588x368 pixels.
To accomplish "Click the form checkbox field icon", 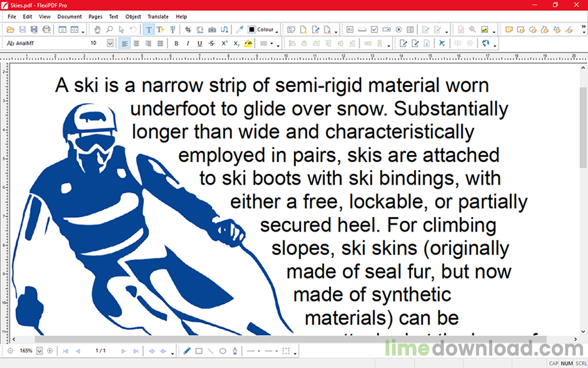I will pyautogui.click(x=375, y=29).
